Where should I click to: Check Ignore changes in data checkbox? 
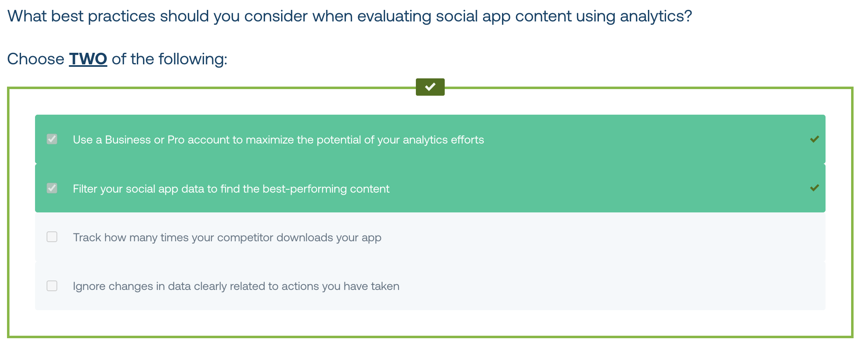[52, 286]
